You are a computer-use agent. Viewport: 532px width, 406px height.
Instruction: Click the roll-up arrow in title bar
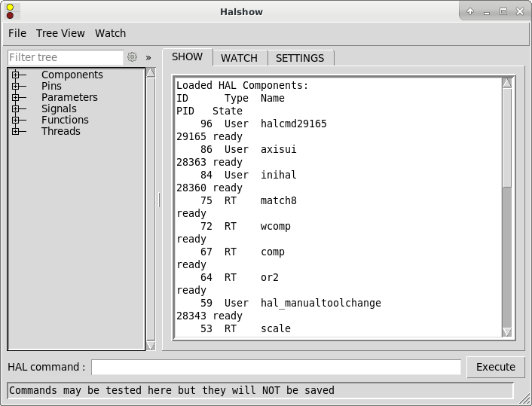point(470,11)
